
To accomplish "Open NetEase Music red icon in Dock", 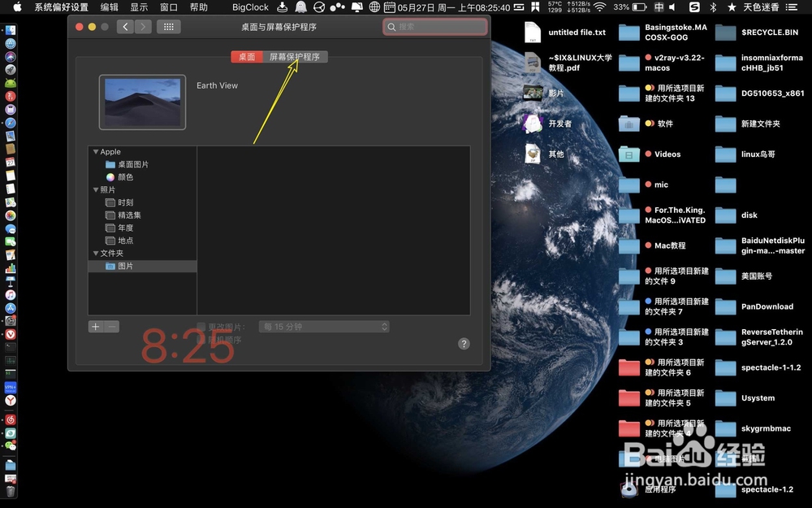I will coord(11,419).
